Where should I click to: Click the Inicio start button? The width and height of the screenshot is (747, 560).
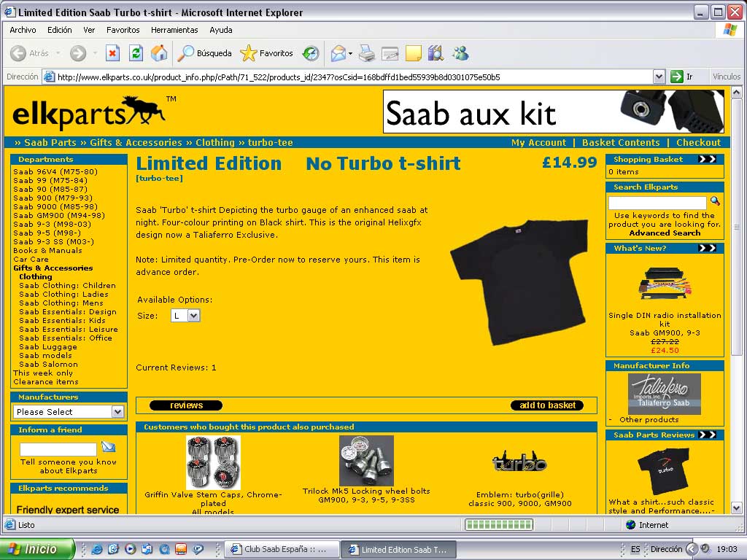pos(37,549)
